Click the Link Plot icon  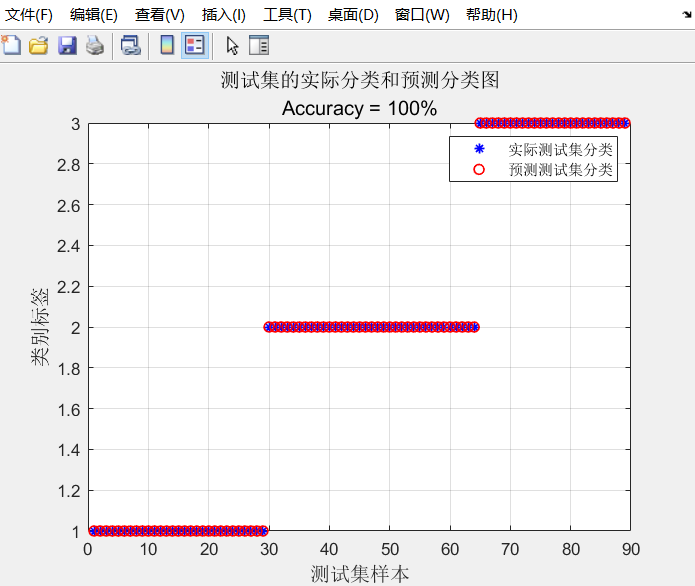pyautogui.click(x=131, y=45)
